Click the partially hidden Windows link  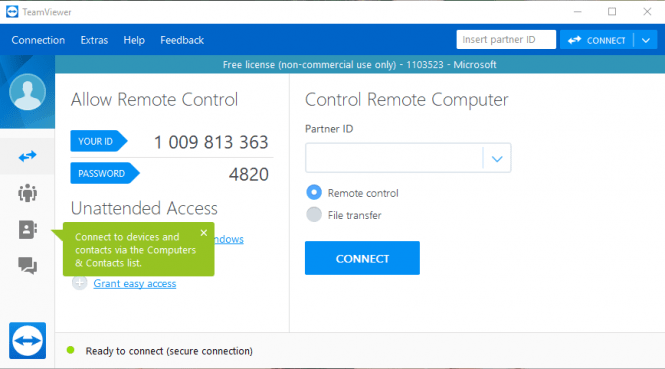[229, 239]
